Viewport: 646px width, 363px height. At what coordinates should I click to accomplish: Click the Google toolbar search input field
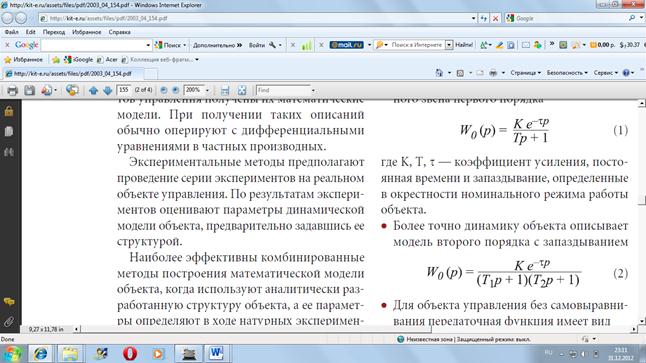(x=93, y=45)
